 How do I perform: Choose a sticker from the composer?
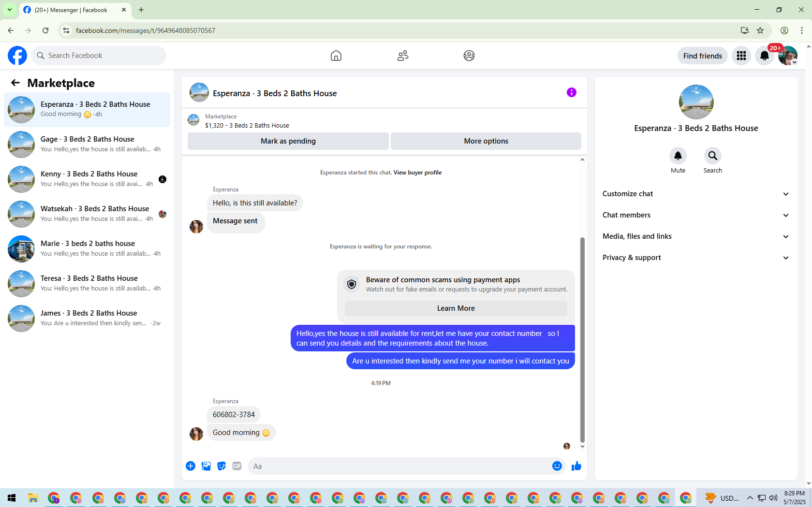[x=221, y=466]
